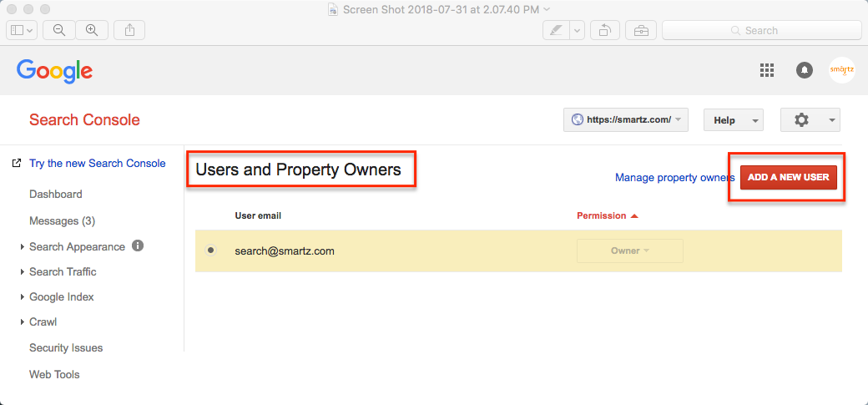This screenshot has width=868, height=405.
Task: Open Messages (3) in the sidebar
Action: [x=63, y=221]
